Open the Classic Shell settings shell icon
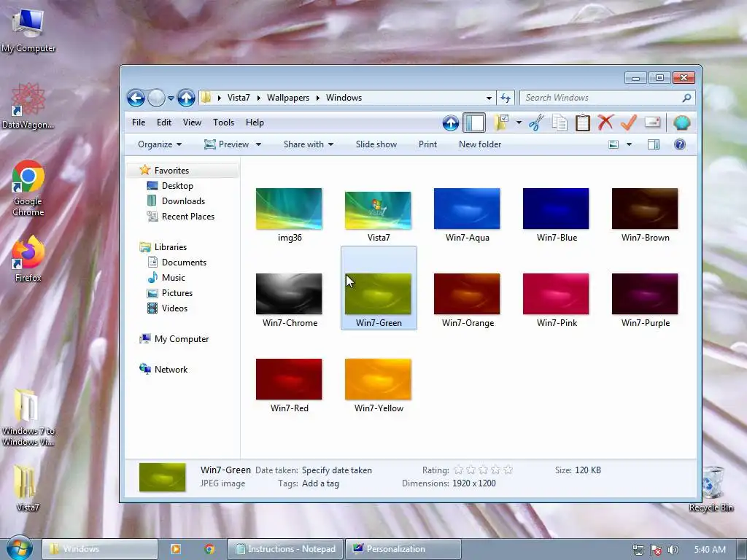This screenshot has width=747, height=560. point(682,122)
